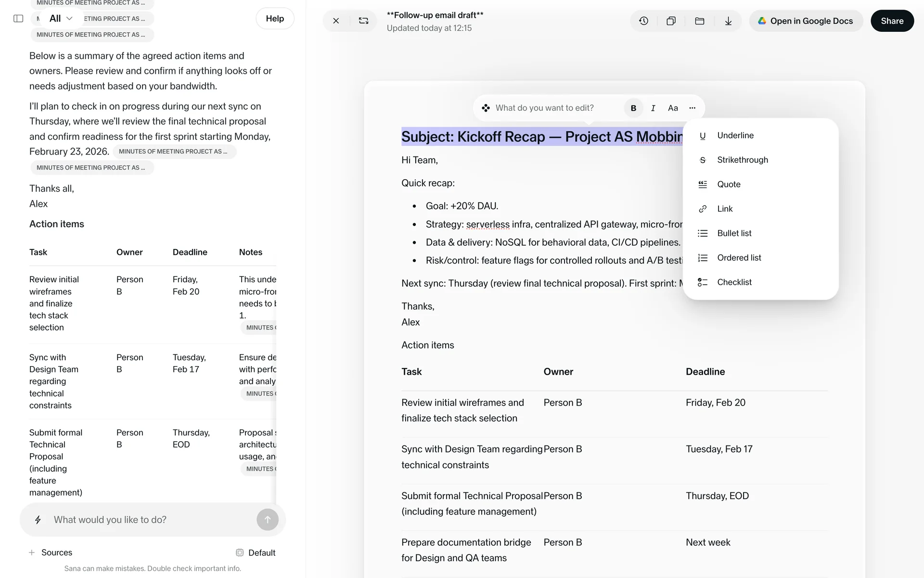The height and width of the screenshot is (578, 924).
Task: Open the All filter dropdown
Action: 61,19
